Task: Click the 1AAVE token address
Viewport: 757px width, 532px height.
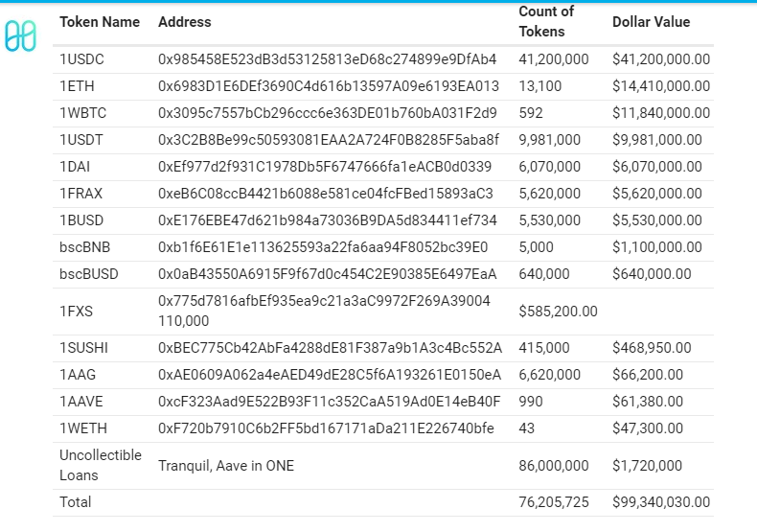Action: pos(330,402)
